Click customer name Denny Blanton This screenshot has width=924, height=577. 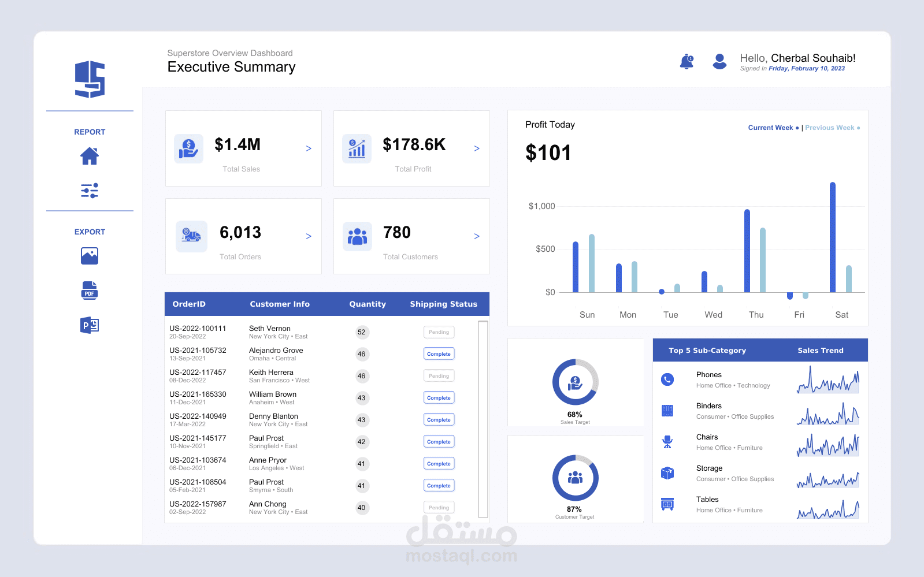273,416
